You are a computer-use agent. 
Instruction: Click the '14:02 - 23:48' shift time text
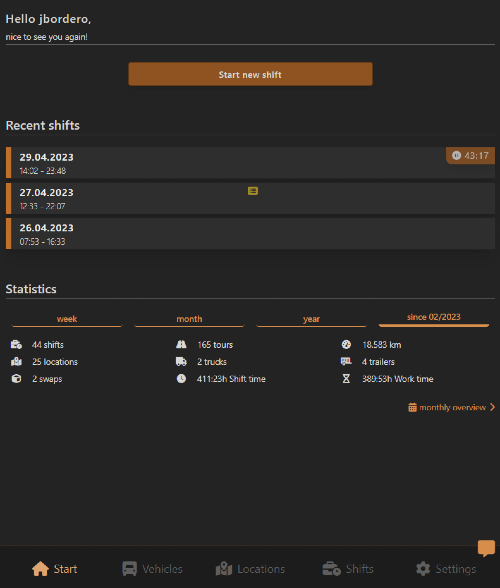[42, 171]
